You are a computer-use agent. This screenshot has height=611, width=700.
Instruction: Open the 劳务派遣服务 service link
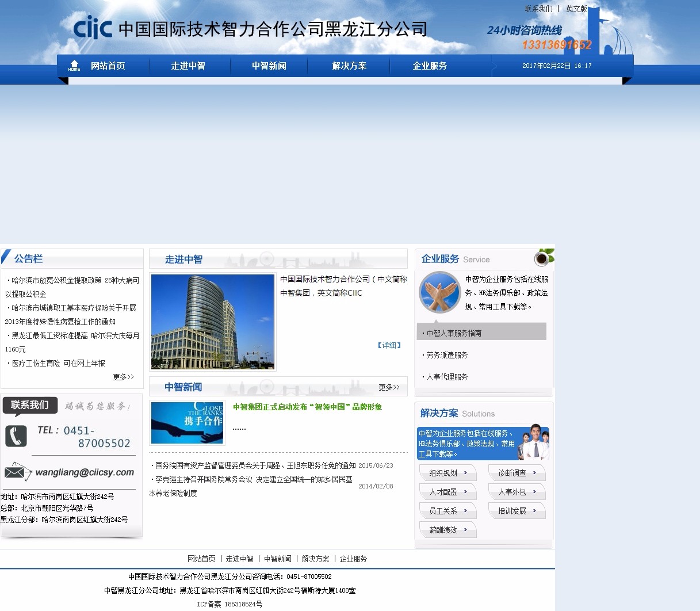[447, 355]
